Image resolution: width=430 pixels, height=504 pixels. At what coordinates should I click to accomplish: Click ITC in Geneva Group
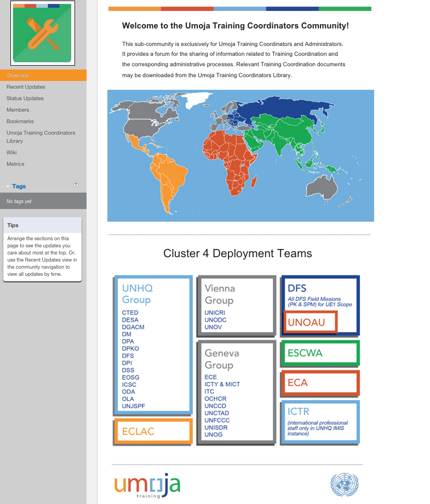209,391
